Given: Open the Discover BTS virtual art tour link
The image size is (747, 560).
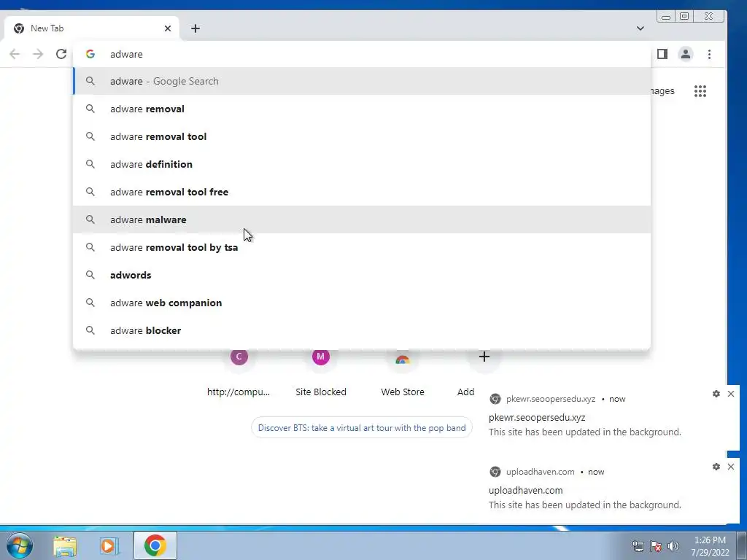Looking at the screenshot, I should [x=362, y=427].
